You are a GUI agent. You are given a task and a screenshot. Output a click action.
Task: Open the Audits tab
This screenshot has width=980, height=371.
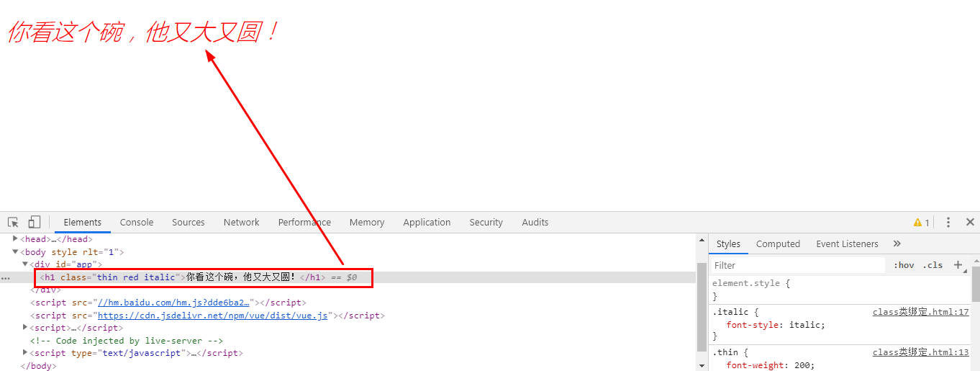coord(535,223)
